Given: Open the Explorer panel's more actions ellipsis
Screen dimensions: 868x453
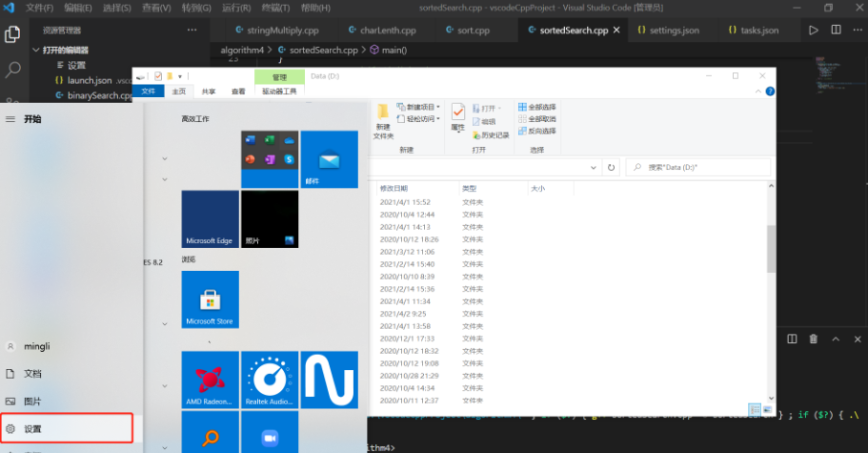Looking at the screenshot, I should click(x=192, y=30).
